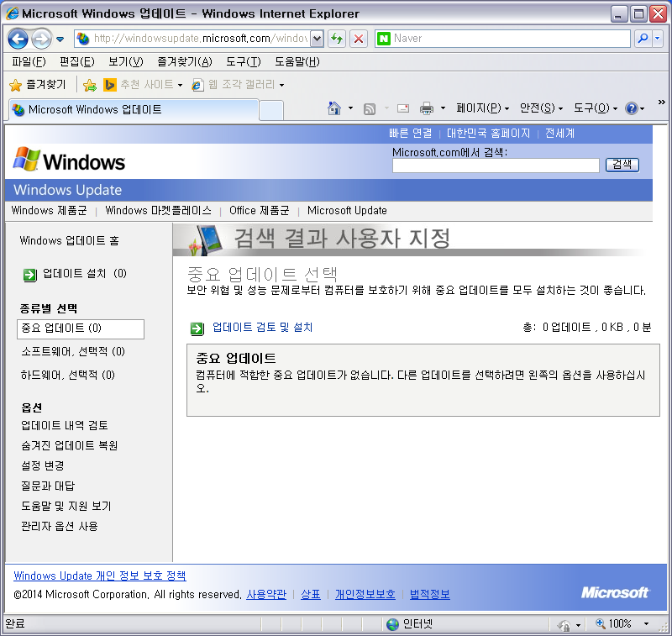
Task: Open 질문과 대답 link
Action: coord(48,486)
